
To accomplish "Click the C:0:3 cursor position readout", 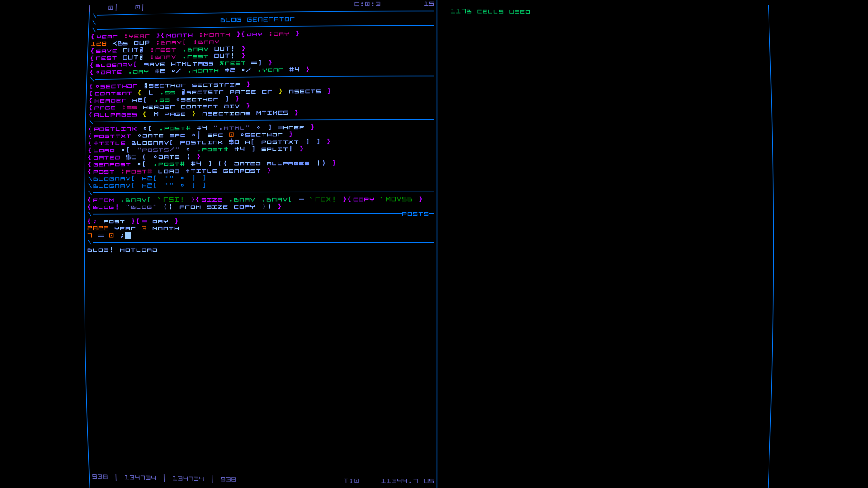I will click(x=368, y=4).
